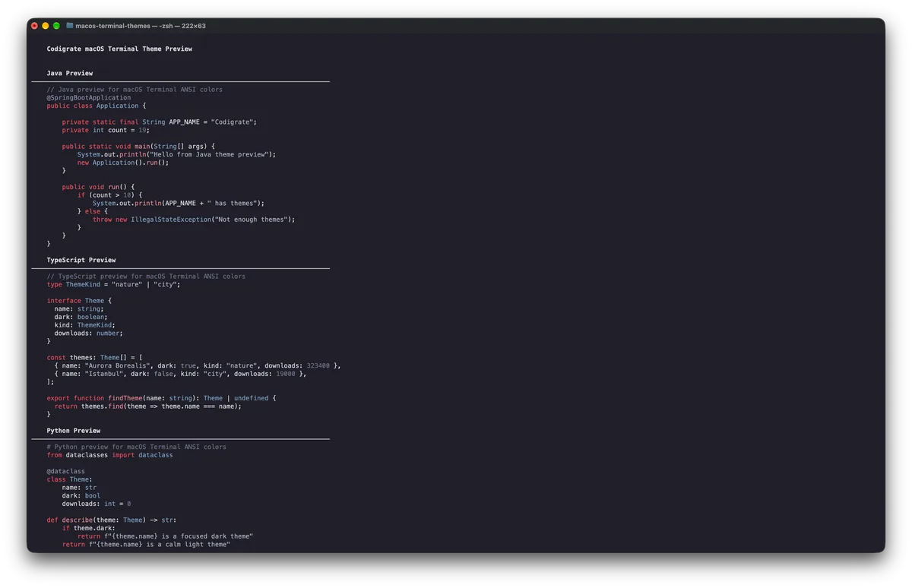
Task: Click the comment '// Java preview for macOS Terminal ANSI colors'
Action: click(135, 90)
